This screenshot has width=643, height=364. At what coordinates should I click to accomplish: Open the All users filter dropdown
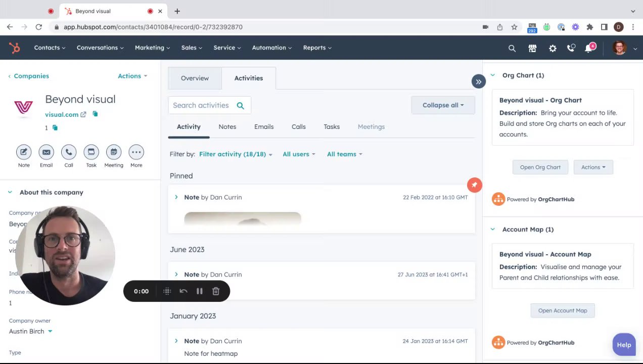tap(299, 154)
